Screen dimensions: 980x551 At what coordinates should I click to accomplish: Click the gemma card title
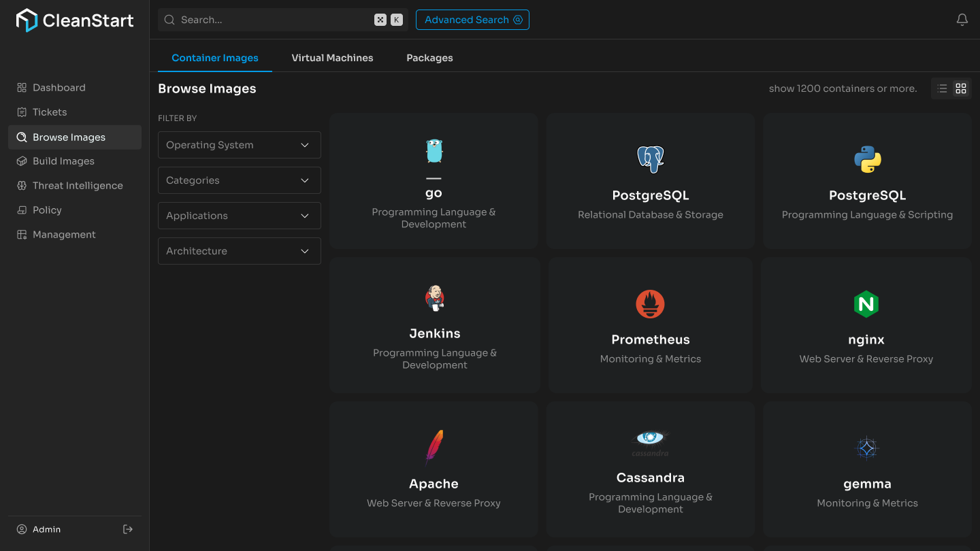click(867, 484)
